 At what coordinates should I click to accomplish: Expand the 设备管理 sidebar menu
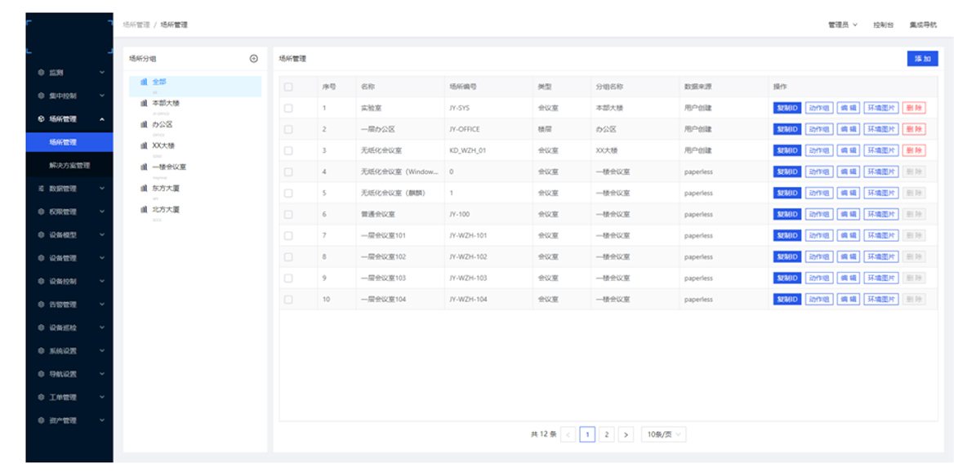69,258
